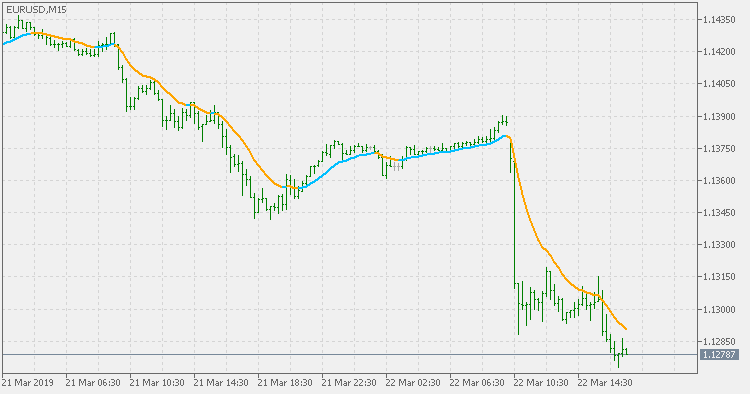
Task: Select the 1.13600 price axis label
Action: [x=719, y=180]
